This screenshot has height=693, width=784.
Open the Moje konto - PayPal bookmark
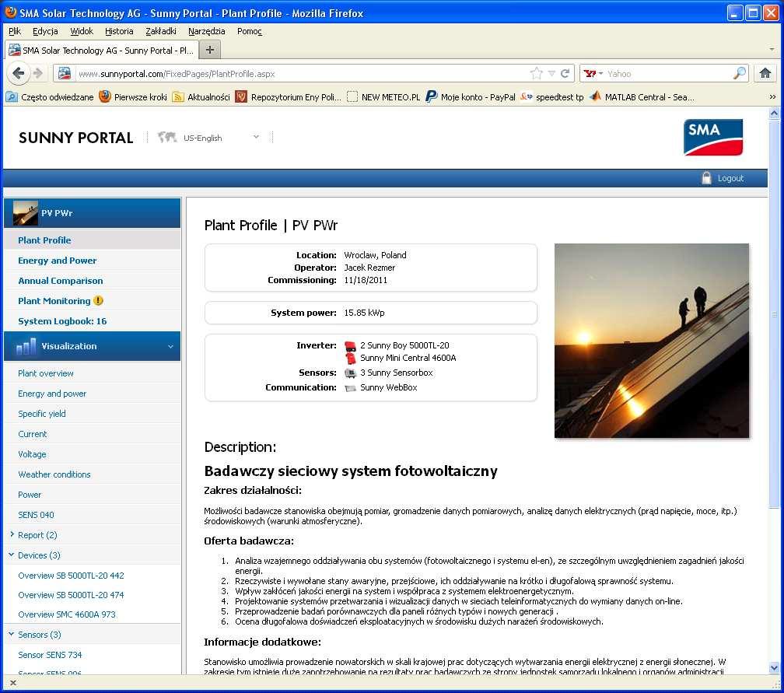coord(471,97)
